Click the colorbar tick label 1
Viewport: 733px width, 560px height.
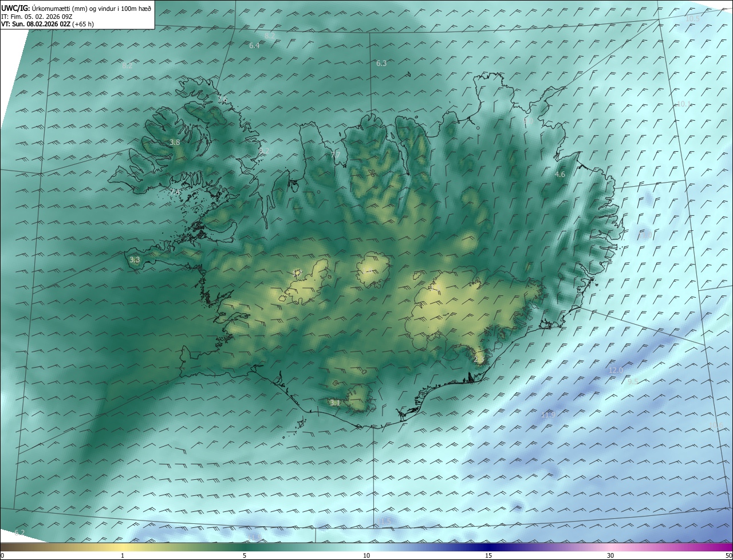tap(123, 555)
